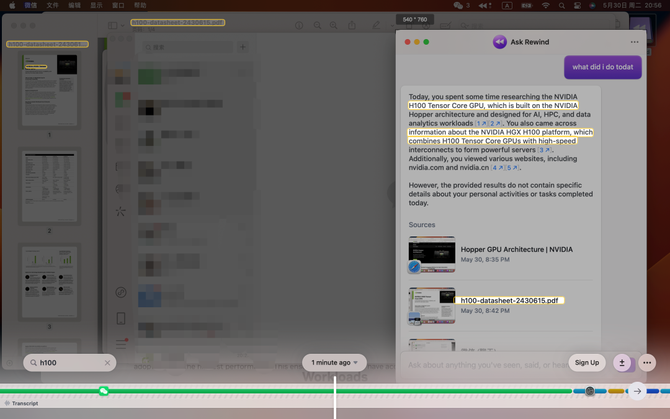This screenshot has height=419, width=670.
Task: Open the 显示 menu
Action: 96,5
